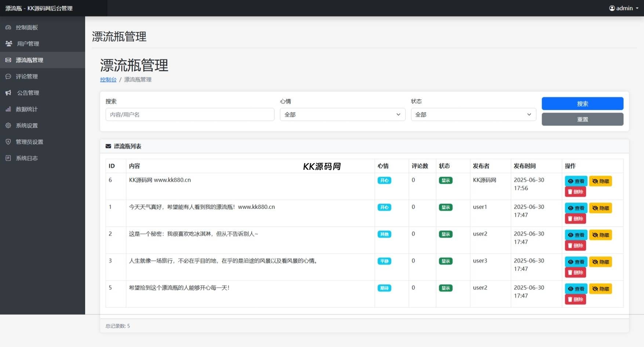Follow the 控制台 breadcrumb link
Viewport: 644px width, 347px height.
click(108, 80)
